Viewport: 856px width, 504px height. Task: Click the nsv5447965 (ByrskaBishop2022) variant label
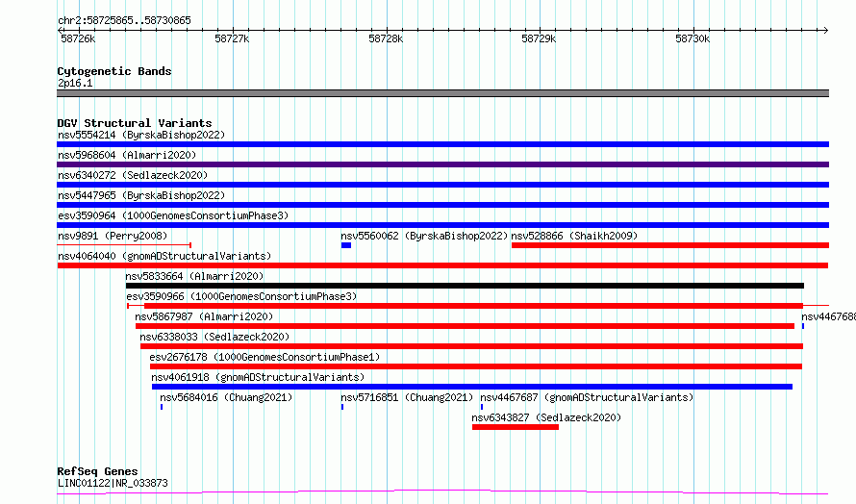point(141,195)
